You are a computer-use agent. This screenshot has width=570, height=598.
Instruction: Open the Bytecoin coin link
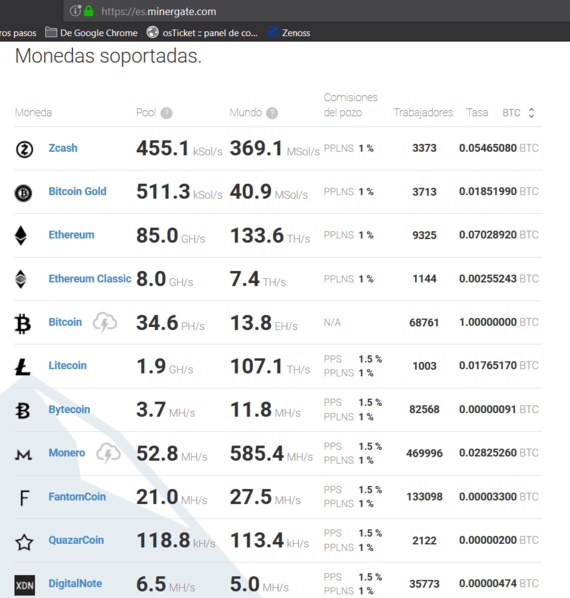[69, 409]
